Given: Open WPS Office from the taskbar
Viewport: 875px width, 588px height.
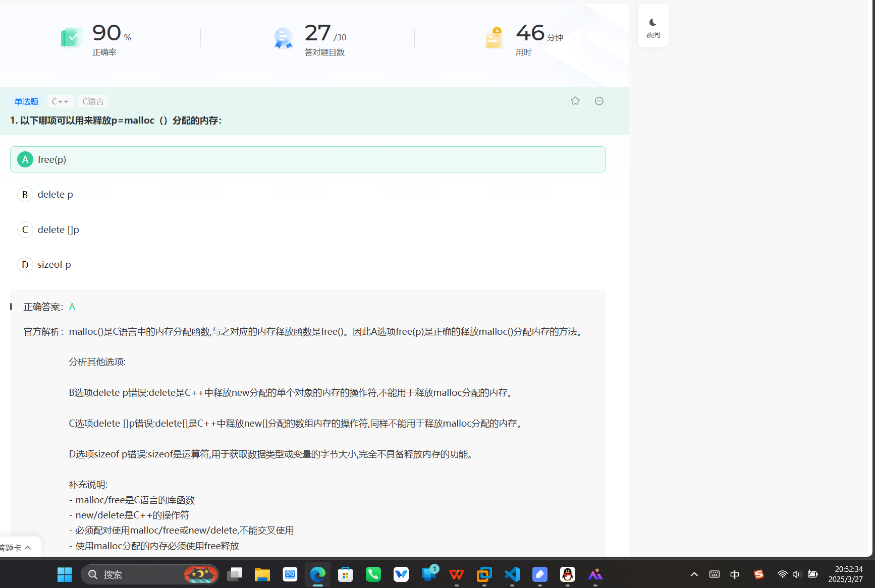Looking at the screenshot, I should [457, 574].
